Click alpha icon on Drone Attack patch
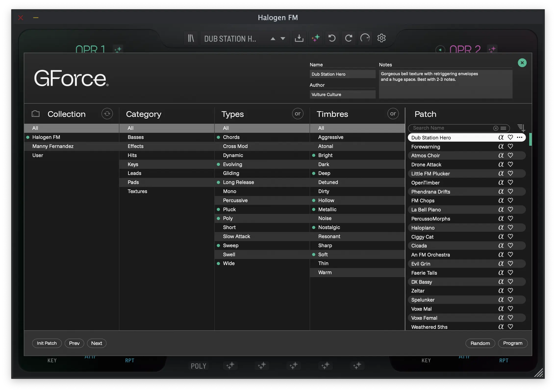Viewport: 556px width, 392px height. click(x=501, y=165)
